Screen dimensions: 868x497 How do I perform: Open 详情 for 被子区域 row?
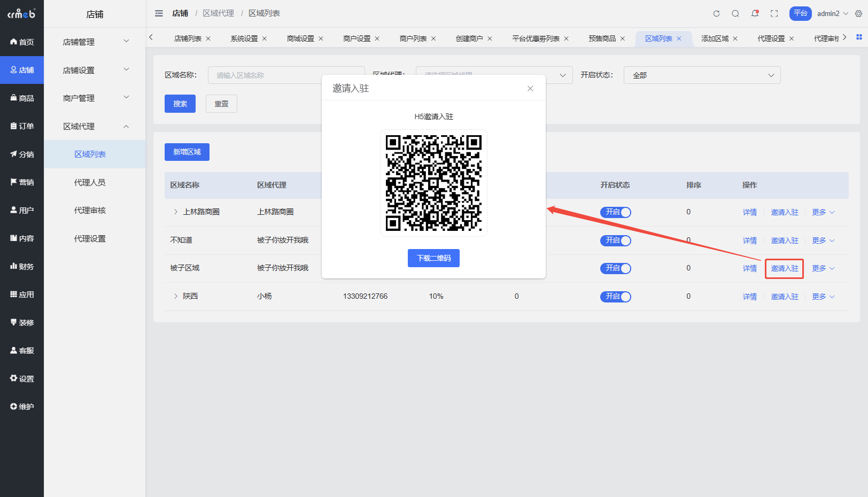tap(750, 268)
